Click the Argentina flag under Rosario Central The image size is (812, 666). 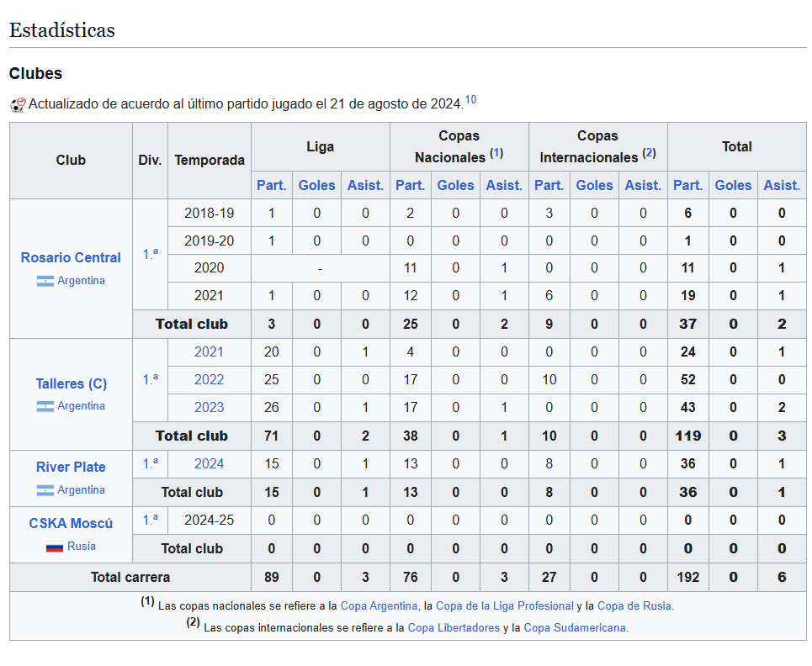click(x=45, y=281)
